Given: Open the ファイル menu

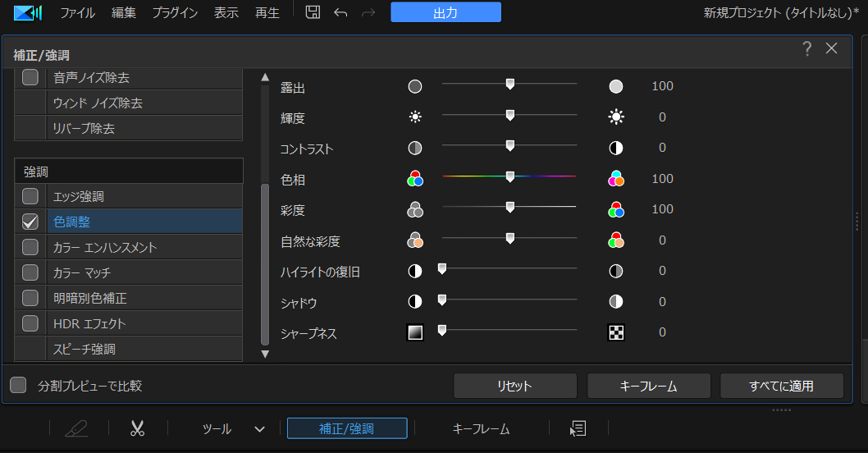Looking at the screenshot, I should click(x=77, y=13).
